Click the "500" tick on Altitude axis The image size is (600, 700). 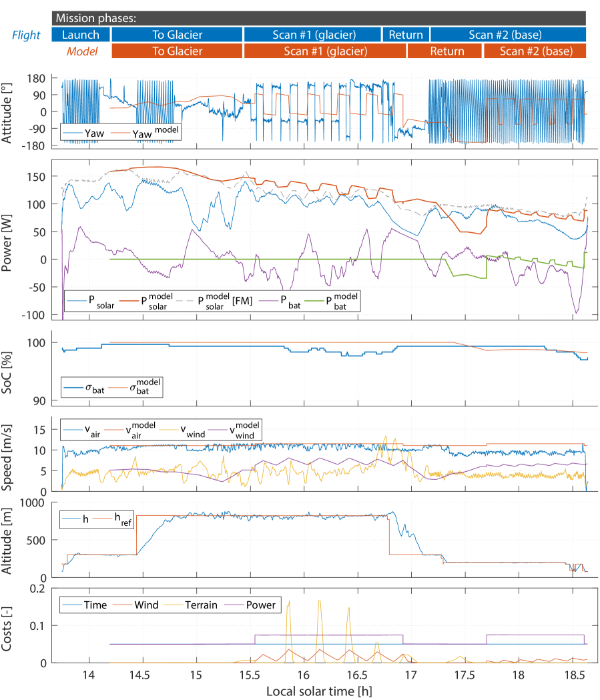(36, 541)
